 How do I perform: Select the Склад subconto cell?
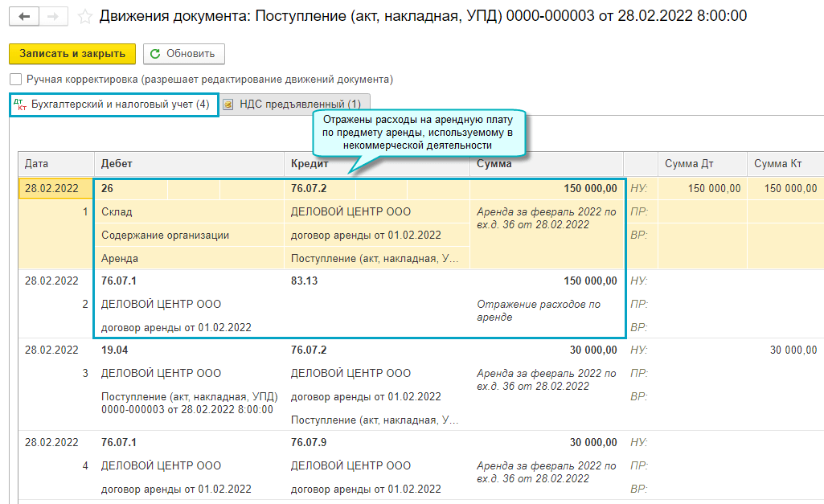click(189, 211)
